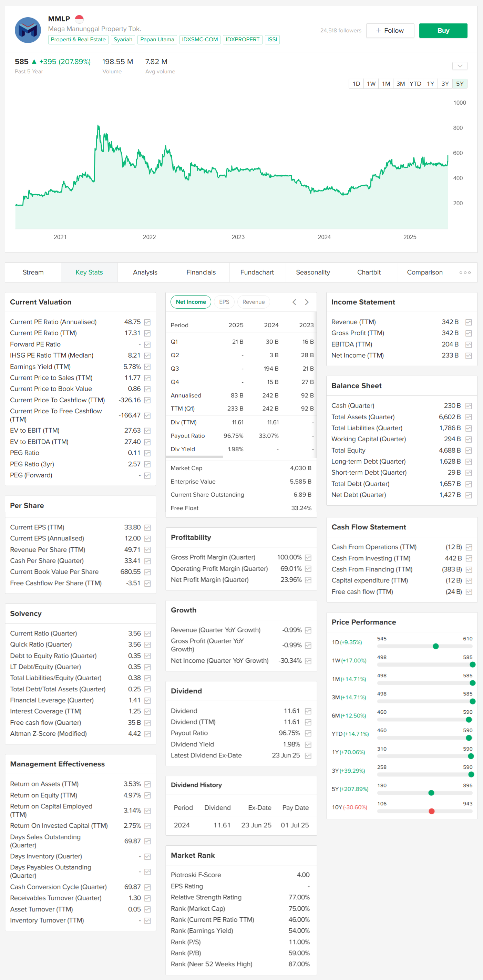Select the EPS pill
The height and width of the screenshot is (980, 483).
pyautogui.click(x=224, y=302)
